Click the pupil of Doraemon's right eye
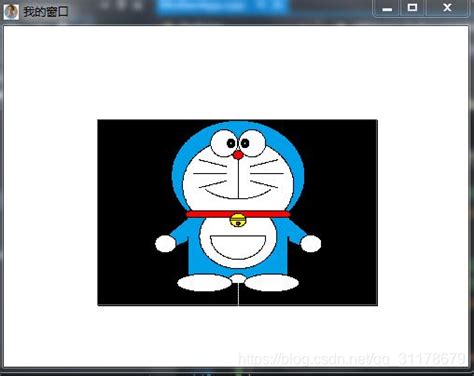This screenshot has width=474, height=376. (244, 144)
